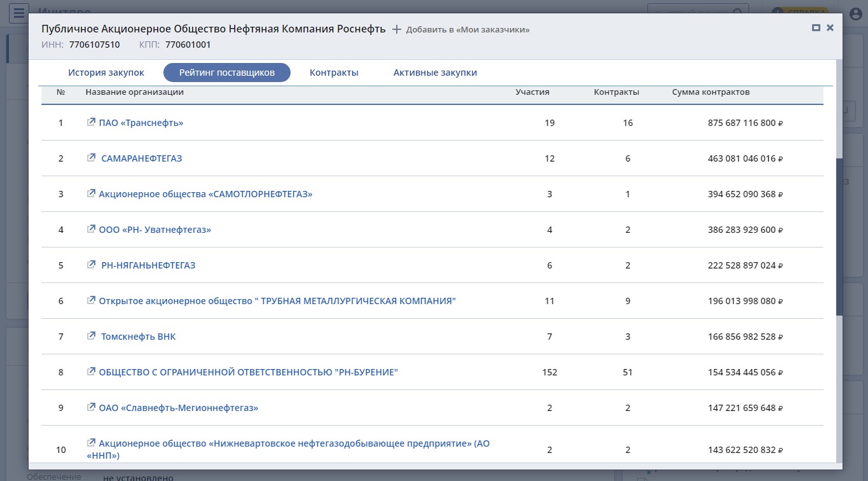Screen dimensions: 868x481
Task: Open external link icon for САМАРАНЕФТЕГАЗ
Action: (x=91, y=158)
